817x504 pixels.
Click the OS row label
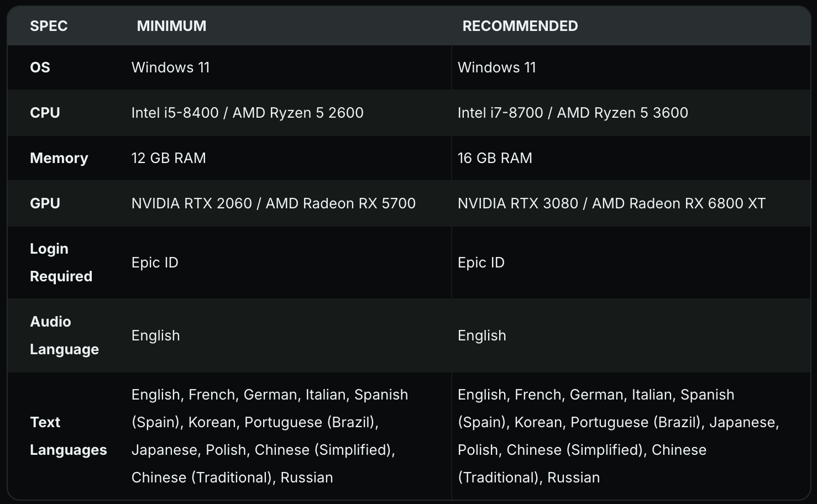tap(40, 67)
